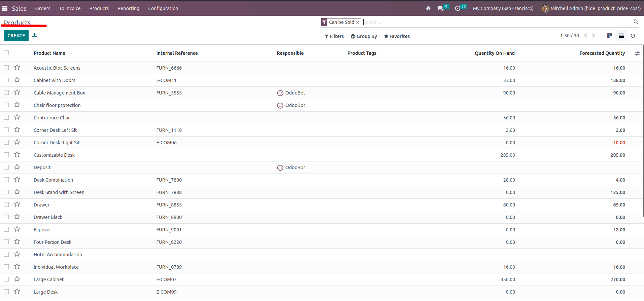Check the Four Person Desk row
The height and width of the screenshot is (301, 644).
[6, 242]
